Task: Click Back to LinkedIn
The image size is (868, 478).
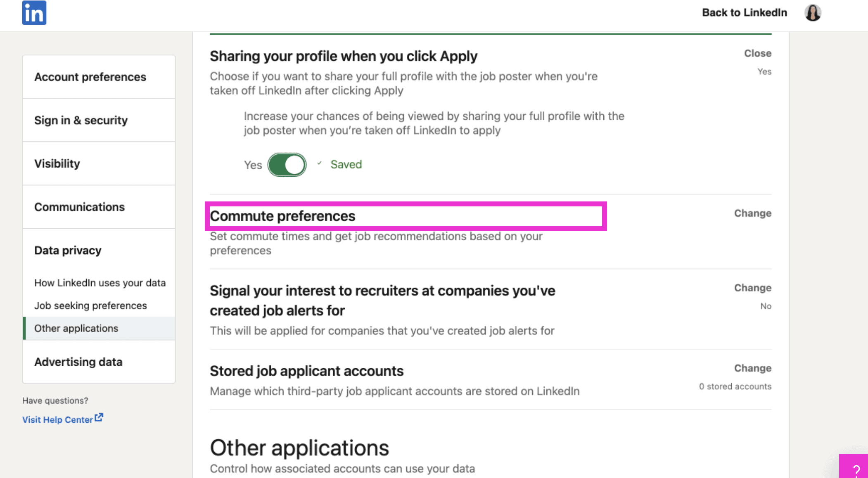Action: pyautogui.click(x=744, y=12)
